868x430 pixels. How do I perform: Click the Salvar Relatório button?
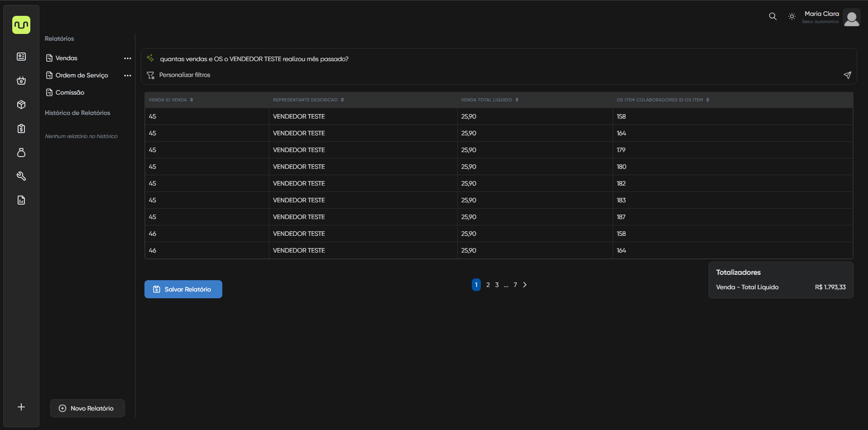[x=183, y=289]
